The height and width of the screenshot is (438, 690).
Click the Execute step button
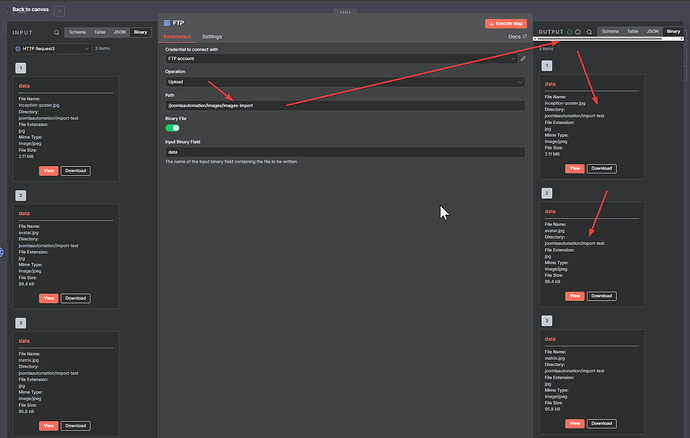tap(506, 22)
